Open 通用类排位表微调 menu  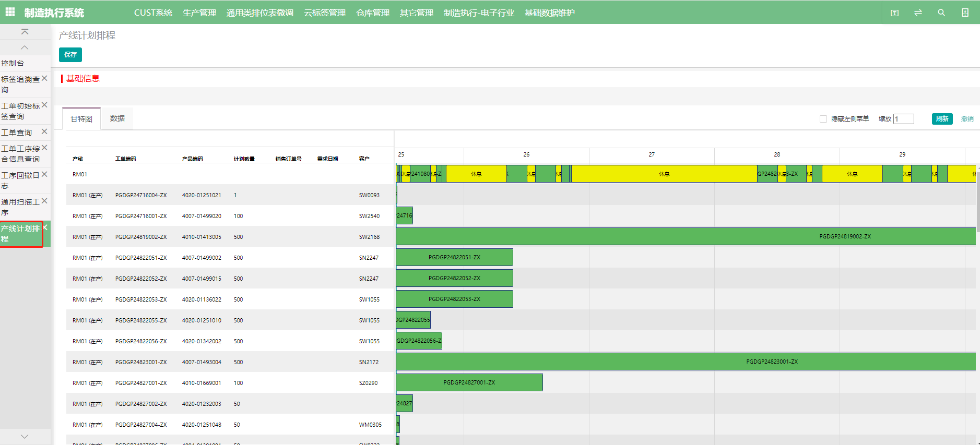260,13
